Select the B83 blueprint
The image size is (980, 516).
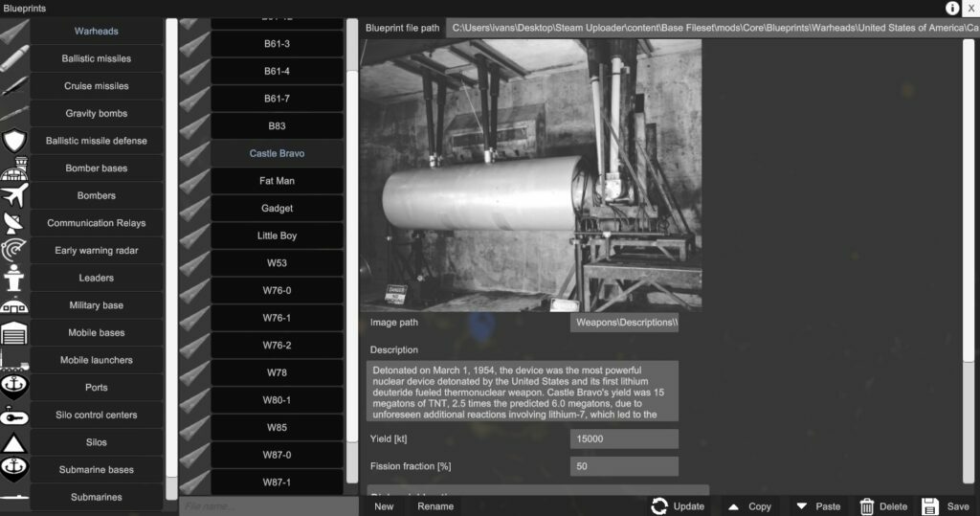coord(277,126)
